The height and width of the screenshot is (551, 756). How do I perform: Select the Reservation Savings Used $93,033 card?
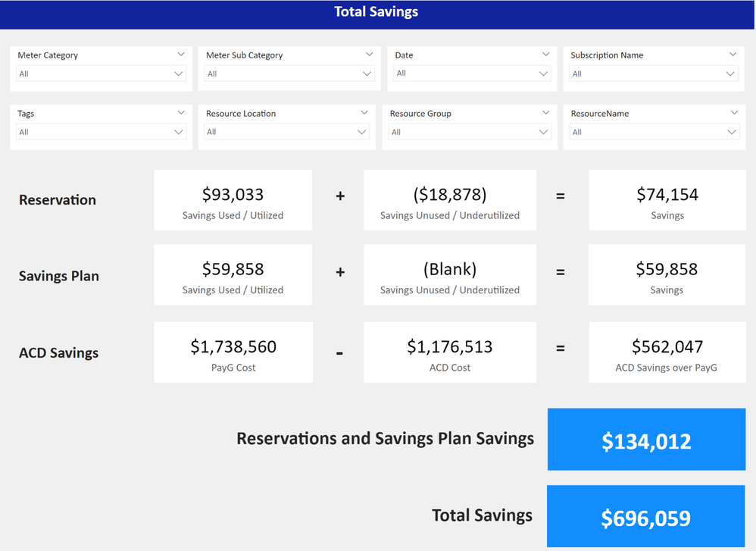coord(233,200)
